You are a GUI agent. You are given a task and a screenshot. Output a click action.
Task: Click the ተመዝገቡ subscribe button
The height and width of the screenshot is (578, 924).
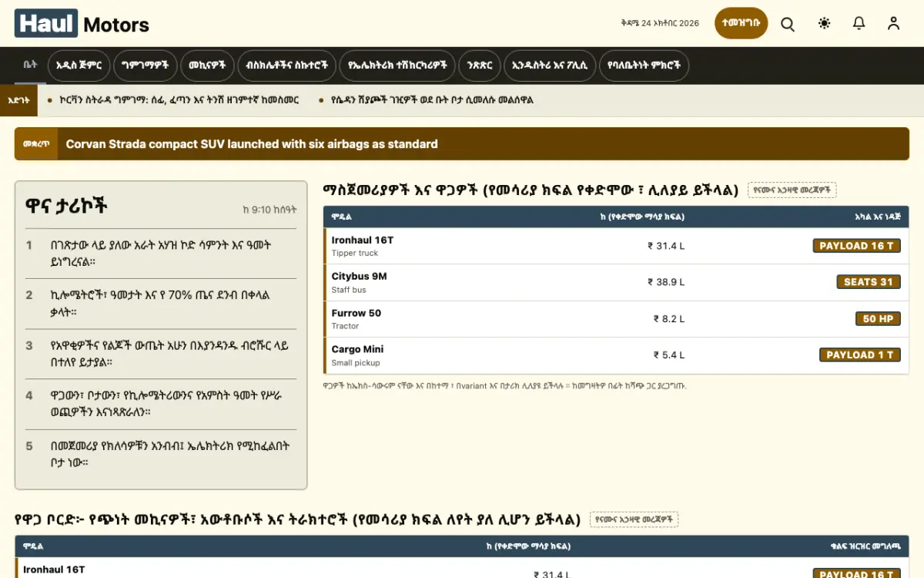(742, 23)
